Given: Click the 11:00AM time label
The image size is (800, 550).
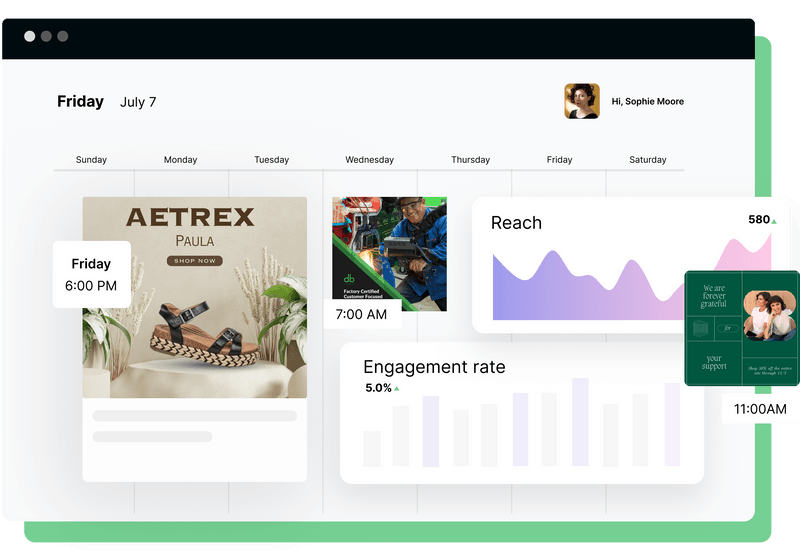Looking at the screenshot, I should [760, 409].
